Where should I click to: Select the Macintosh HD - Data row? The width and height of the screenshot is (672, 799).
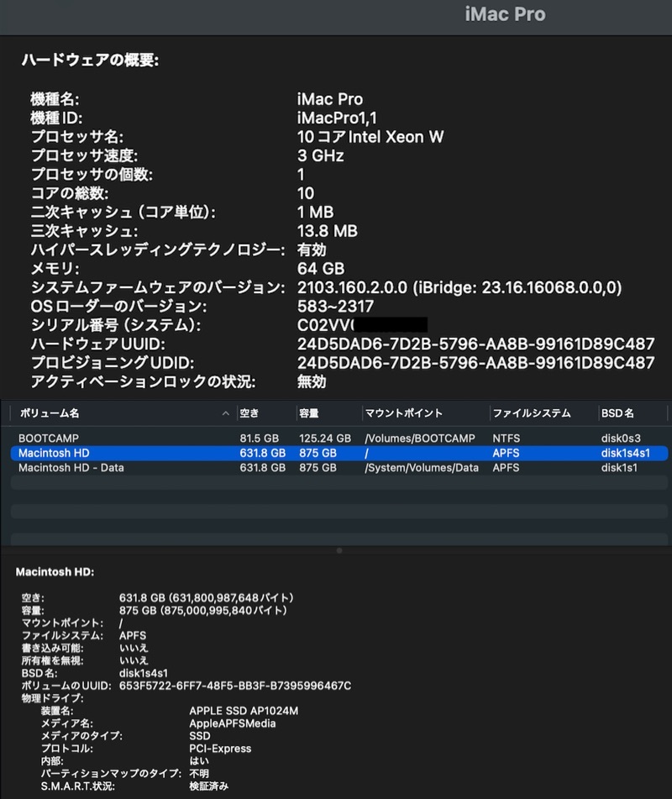coord(339,468)
